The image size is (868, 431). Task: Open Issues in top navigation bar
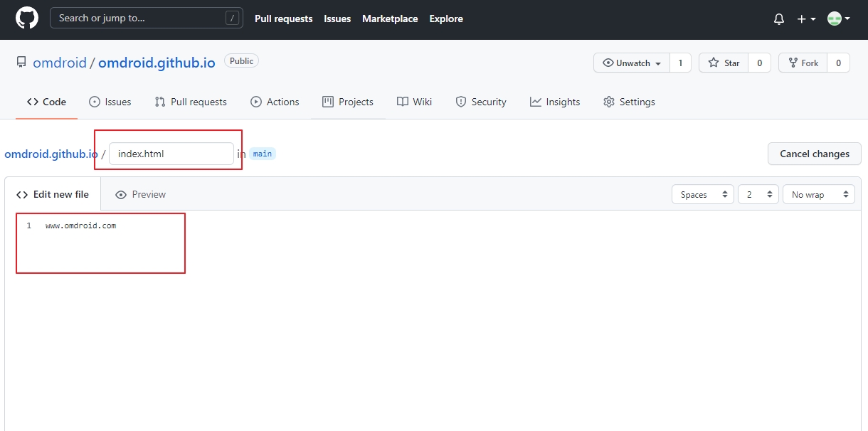tap(337, 19)
